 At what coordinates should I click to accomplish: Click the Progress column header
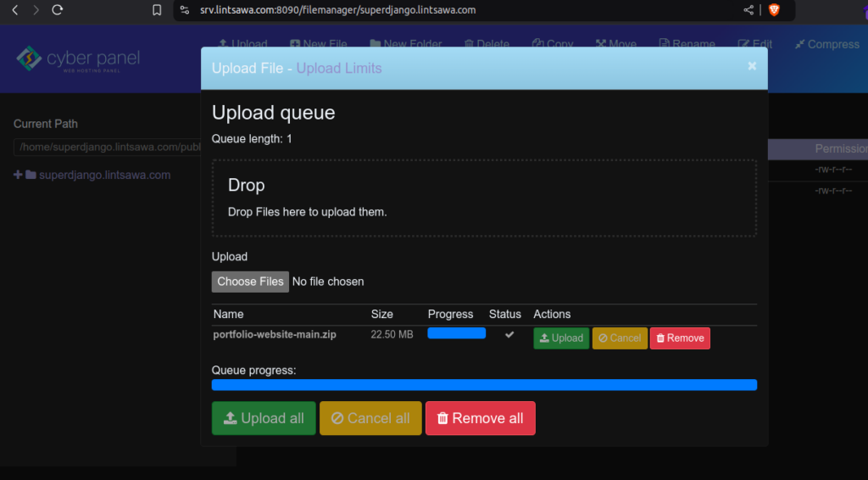pos(450,314)
